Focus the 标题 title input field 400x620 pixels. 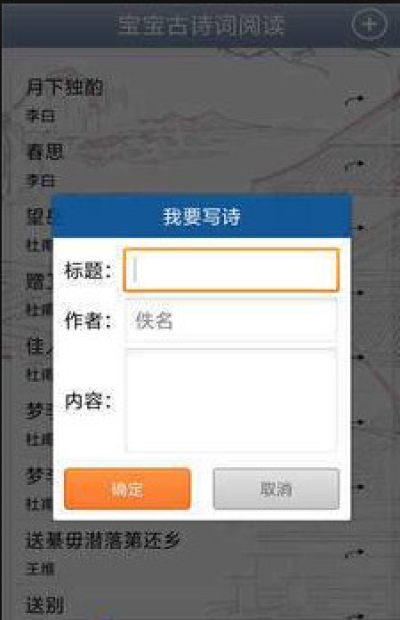231,270
